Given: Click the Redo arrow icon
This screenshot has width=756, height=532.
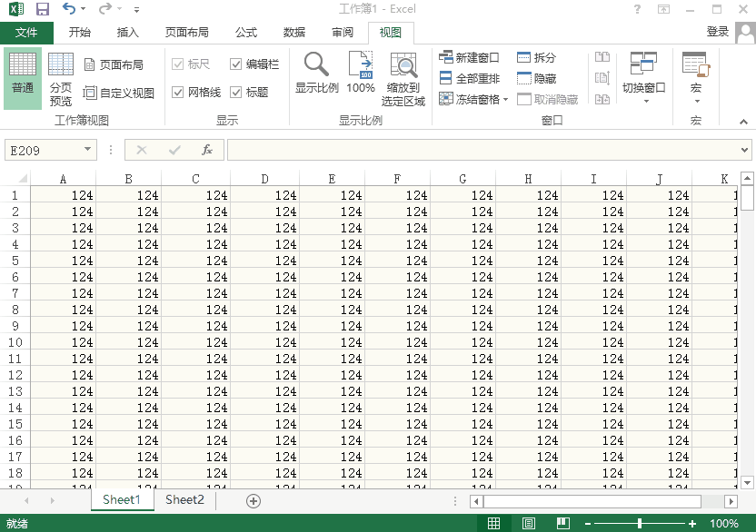Looking at the screenshot, I should click(104, 8).
